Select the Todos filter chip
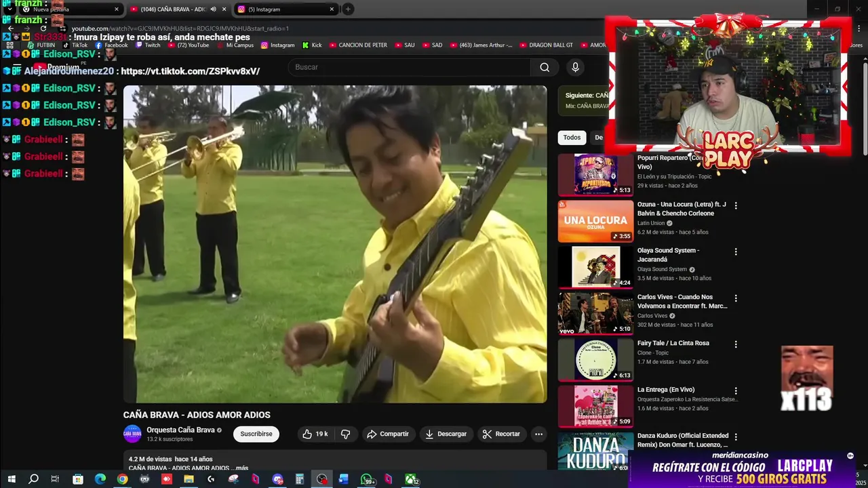 pos(572,138)
